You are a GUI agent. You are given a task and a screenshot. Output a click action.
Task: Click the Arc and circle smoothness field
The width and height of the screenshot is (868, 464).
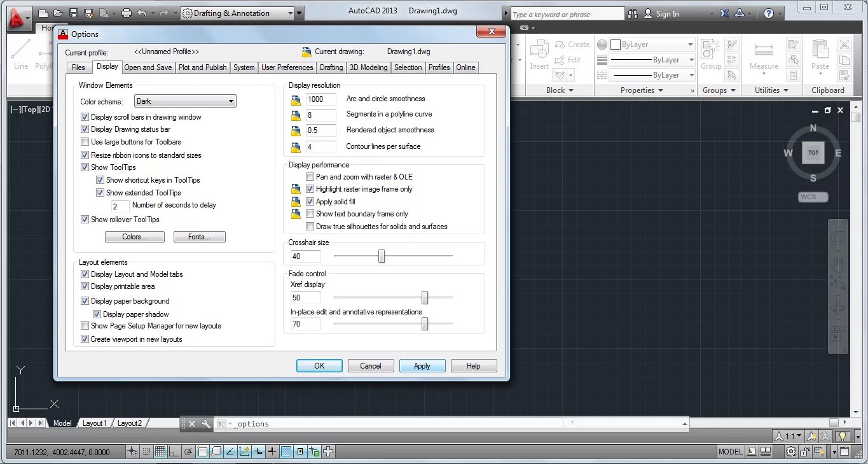(321, 99)
